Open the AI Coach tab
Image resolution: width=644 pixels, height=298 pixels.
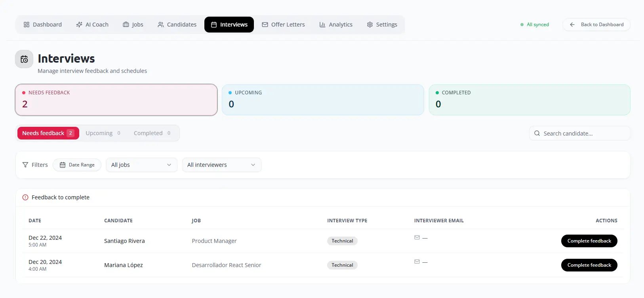click(92, 25)
